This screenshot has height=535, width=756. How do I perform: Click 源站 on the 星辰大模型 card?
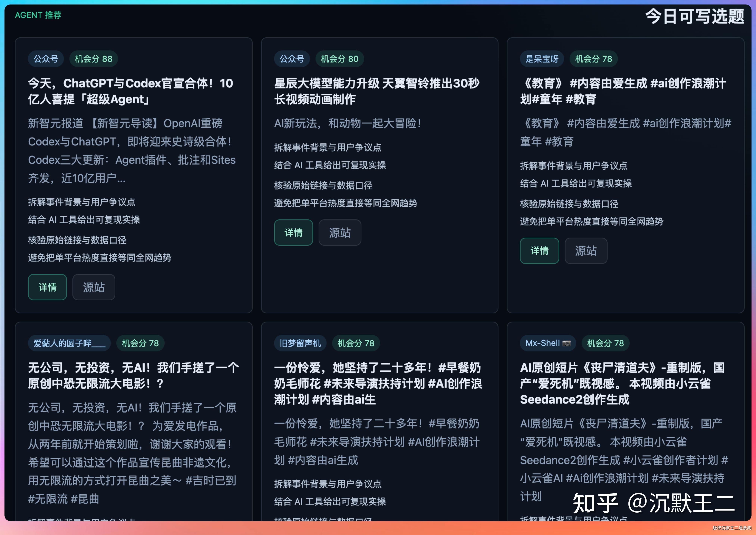tap(340, 232)
